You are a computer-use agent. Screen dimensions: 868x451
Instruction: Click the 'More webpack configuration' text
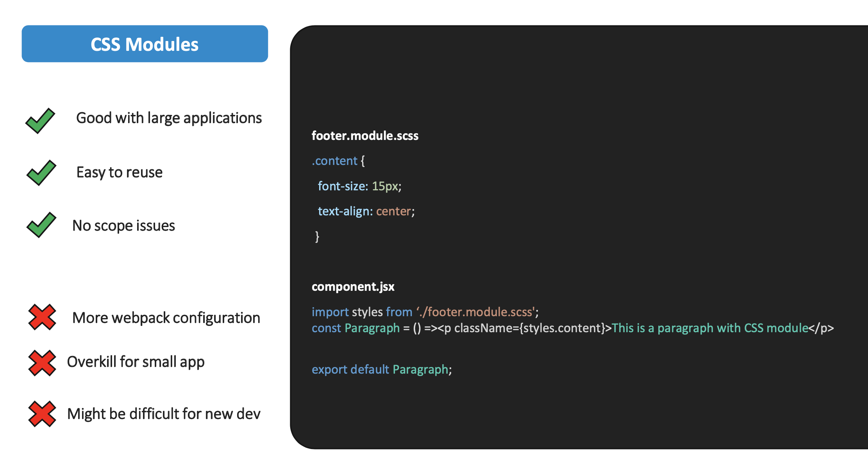pyautogui.click(x=166, y=318)
